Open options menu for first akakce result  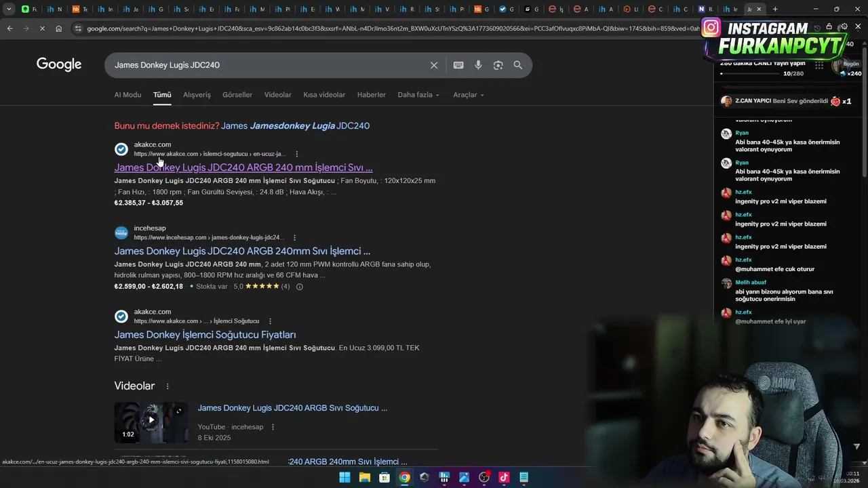tap(296, 154)
